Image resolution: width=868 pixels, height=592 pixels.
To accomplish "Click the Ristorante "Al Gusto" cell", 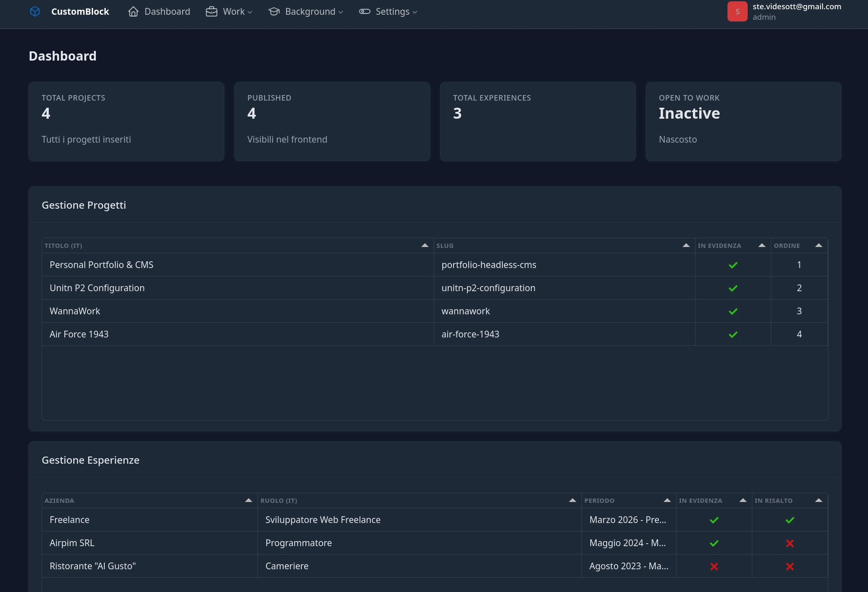I will click(x=150, y=566).
